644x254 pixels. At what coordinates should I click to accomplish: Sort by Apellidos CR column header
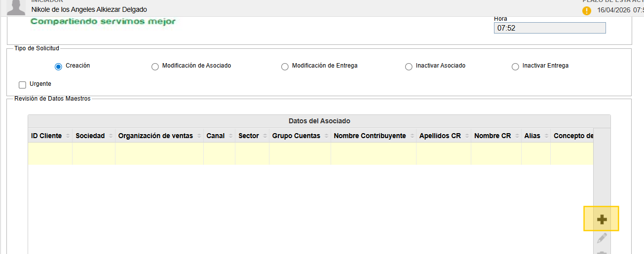(440, 136)
